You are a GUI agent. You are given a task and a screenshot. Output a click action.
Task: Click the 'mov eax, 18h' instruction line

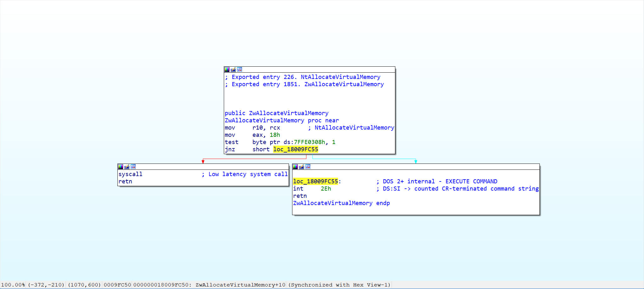point(252,135)
